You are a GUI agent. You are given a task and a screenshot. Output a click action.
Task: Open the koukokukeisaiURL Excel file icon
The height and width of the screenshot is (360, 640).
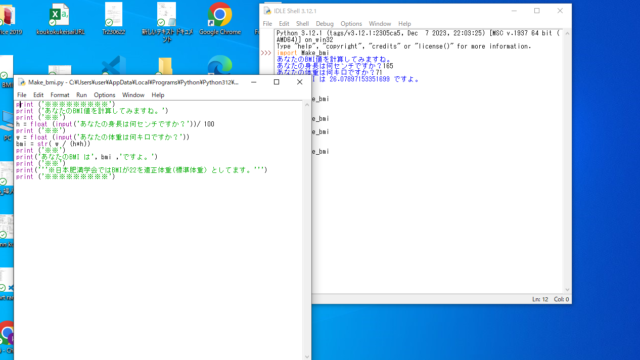pos(60,19)
